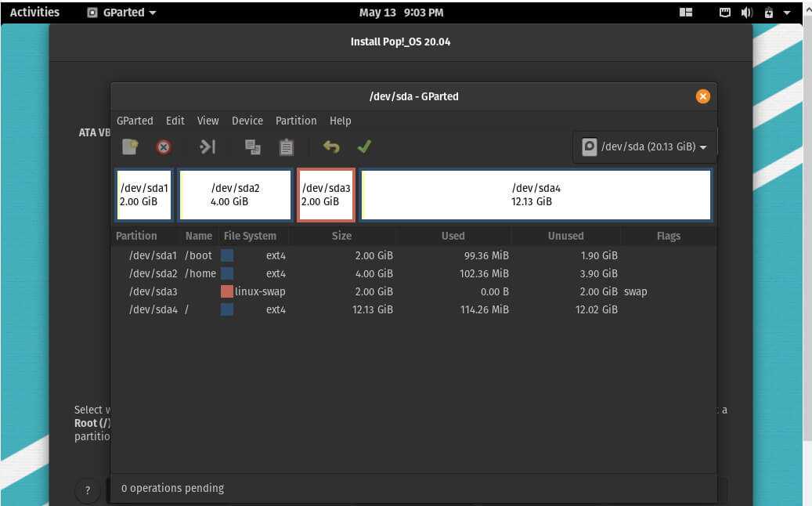
Task: Open the GParted menu
Action: (135, 121)
